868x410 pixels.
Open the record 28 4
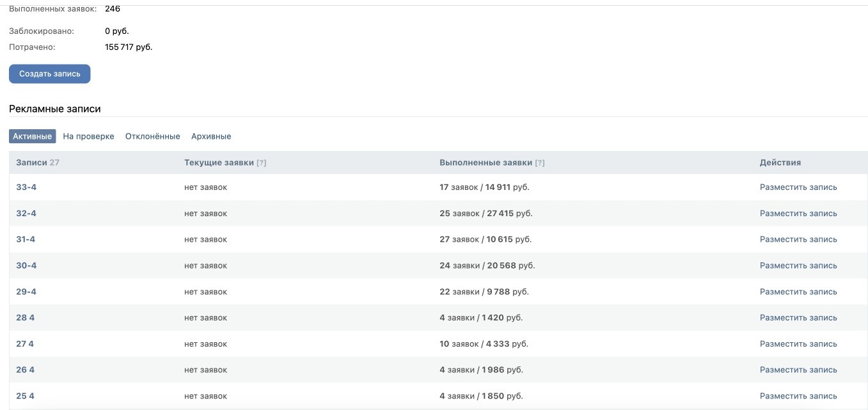[x=26, y=318]
